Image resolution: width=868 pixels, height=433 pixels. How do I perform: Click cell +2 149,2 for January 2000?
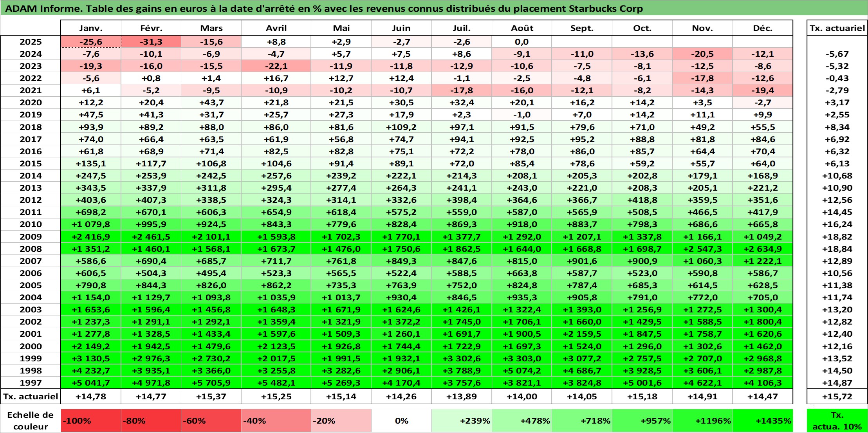(x=91, y=346)
